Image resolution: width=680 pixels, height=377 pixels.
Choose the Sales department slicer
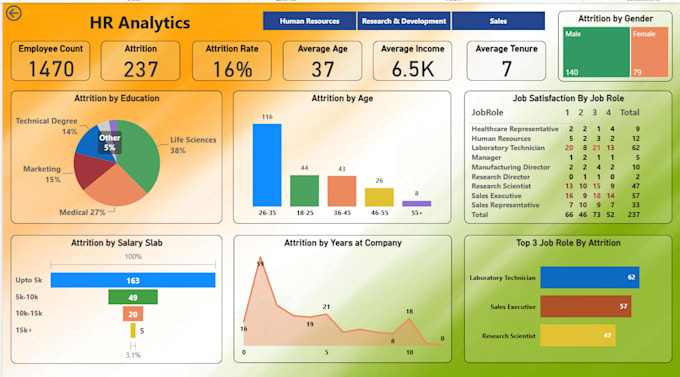tap(498, 21)
